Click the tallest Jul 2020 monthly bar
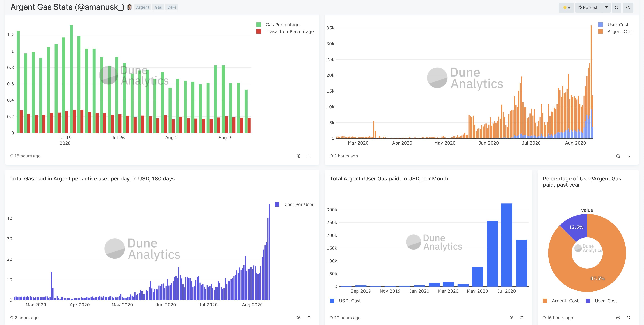Screen dimensions: 644x325 [506, 245]
